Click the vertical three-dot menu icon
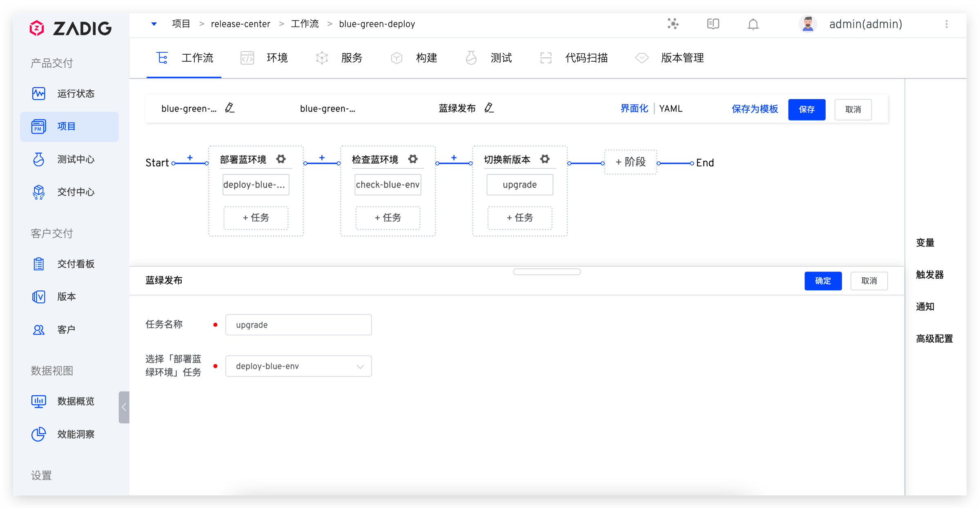The height and width of the screenshot is (508, 980). (x=946, y=25)
